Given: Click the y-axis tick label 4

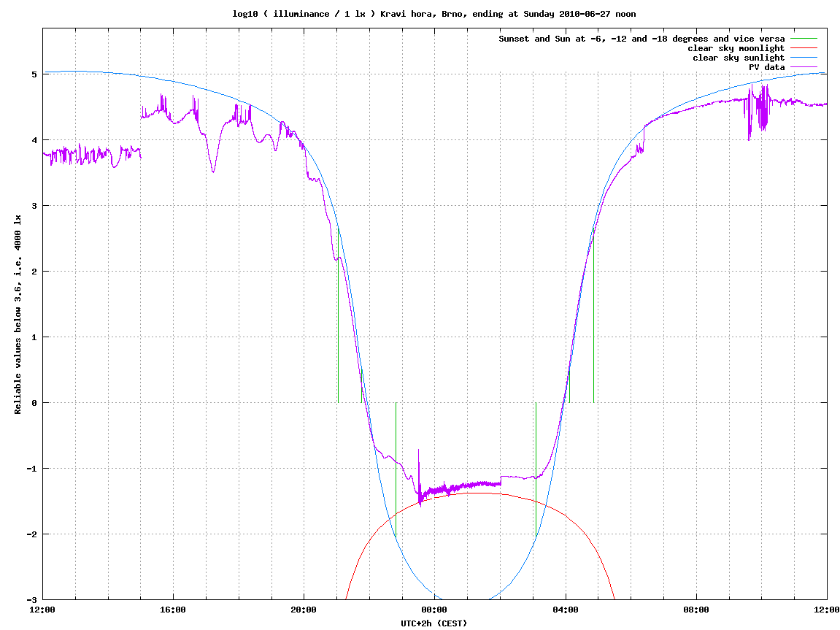Looking at the screenshot, I should (x=34, y=140).
